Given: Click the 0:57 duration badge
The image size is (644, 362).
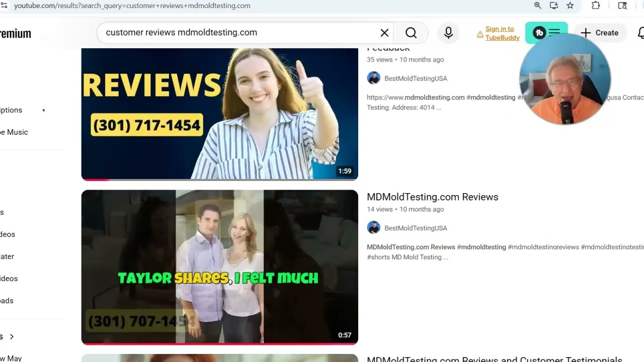Looking at the screenshot, I should coord(345,335).
